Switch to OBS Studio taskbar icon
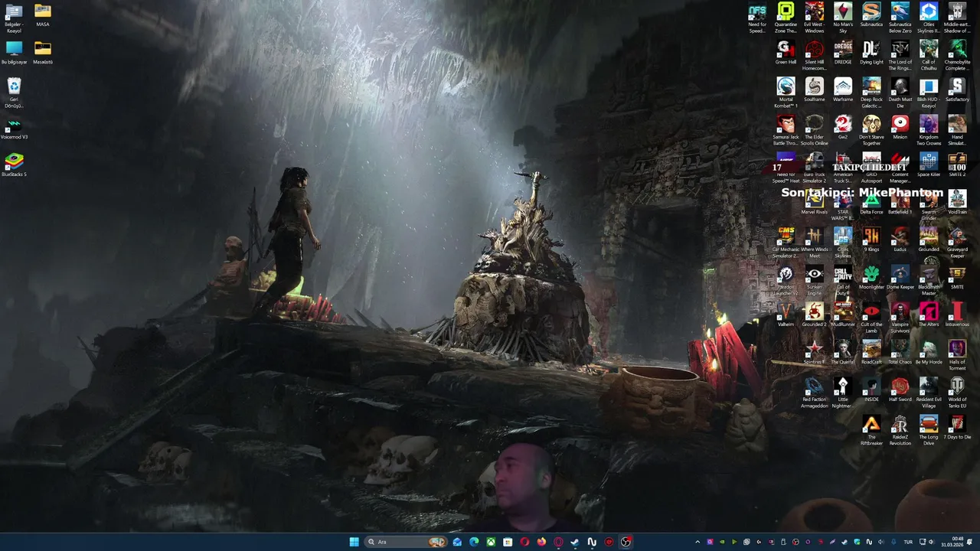980x551 pixels. (x=626, y=542)
